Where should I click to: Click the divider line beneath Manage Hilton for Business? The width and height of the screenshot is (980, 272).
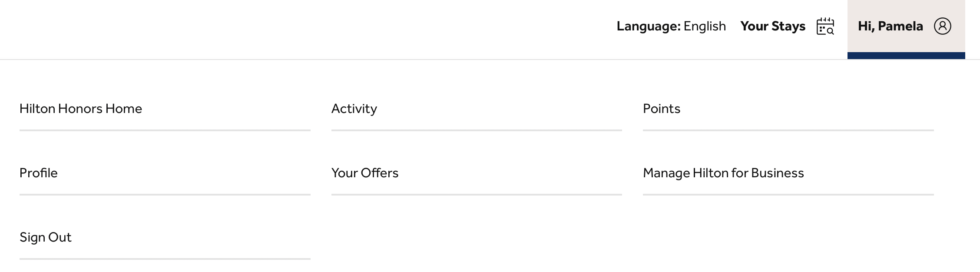click(x=788, y=195)
